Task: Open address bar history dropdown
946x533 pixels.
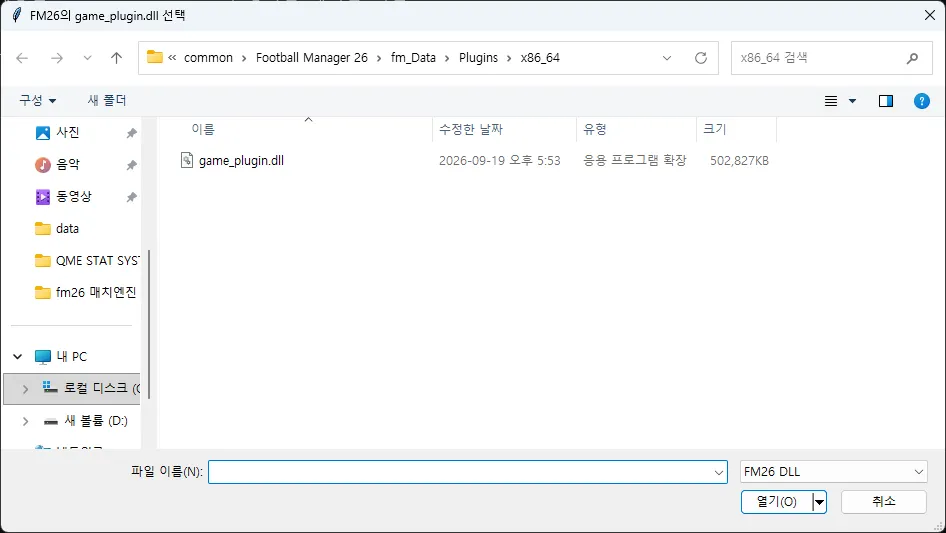Action: [667, 58]
